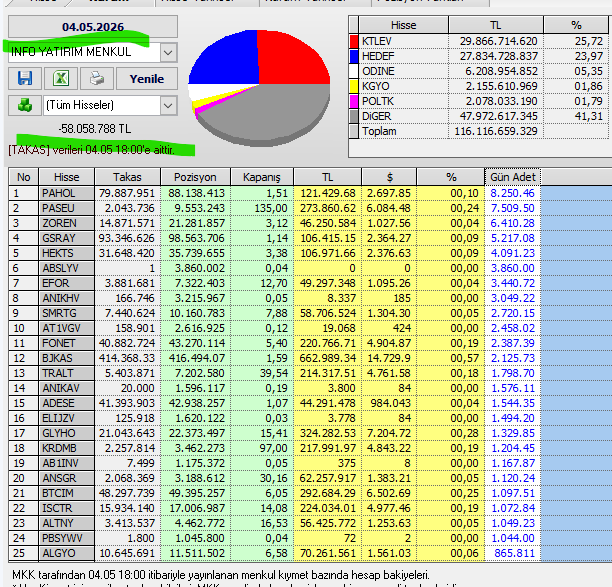Click the TL column header in lower table

(327, 177)
